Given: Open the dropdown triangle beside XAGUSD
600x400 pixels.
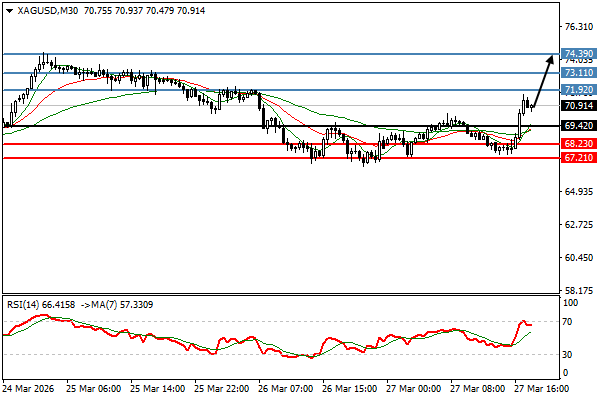Looking at the screenshot, I should [9, 10].
